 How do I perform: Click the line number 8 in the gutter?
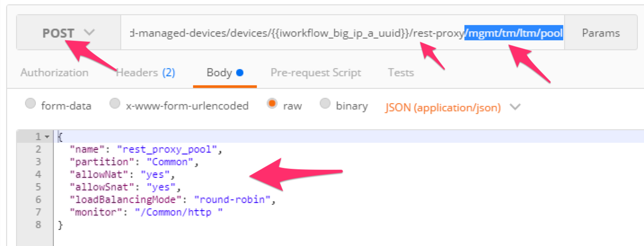(38, 224)
